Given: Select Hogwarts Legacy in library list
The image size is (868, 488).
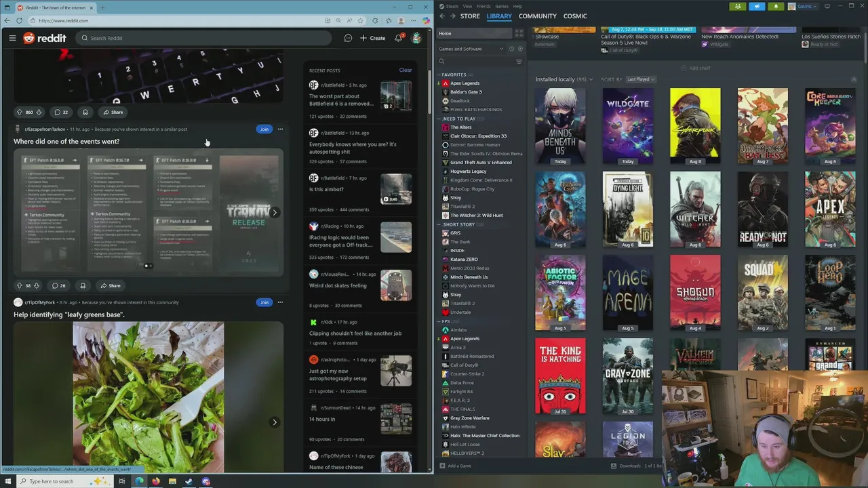Looking at the screenshot, I should [468, 171].
